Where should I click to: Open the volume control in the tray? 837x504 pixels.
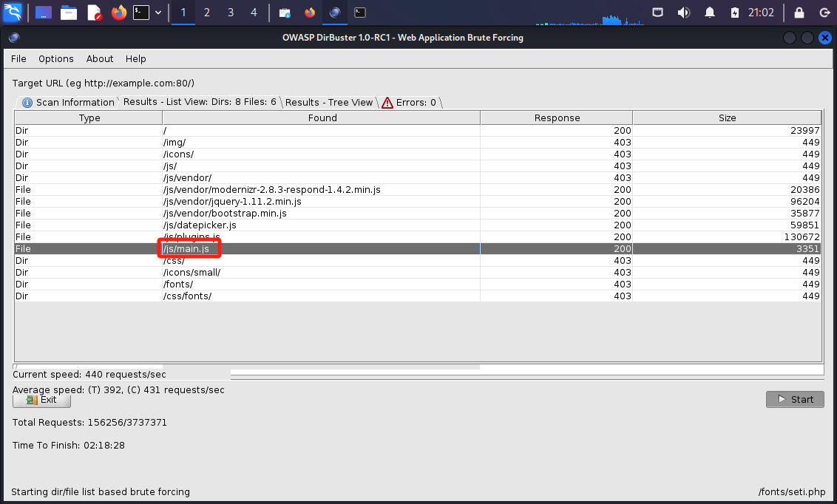click(683, 13)
